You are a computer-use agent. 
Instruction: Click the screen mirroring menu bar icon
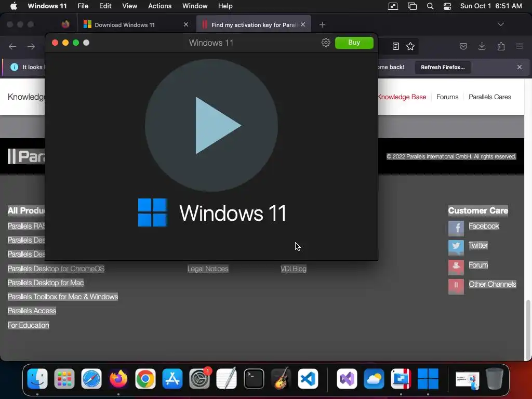click(393, 6)
